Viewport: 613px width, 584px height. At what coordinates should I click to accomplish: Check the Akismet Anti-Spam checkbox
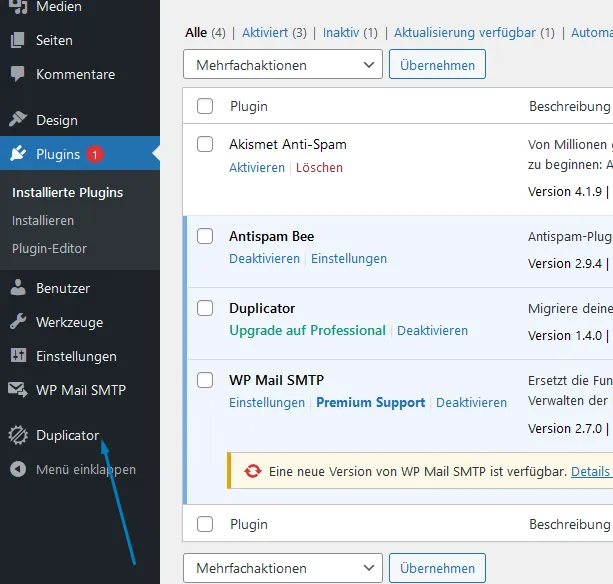point(205,144)
